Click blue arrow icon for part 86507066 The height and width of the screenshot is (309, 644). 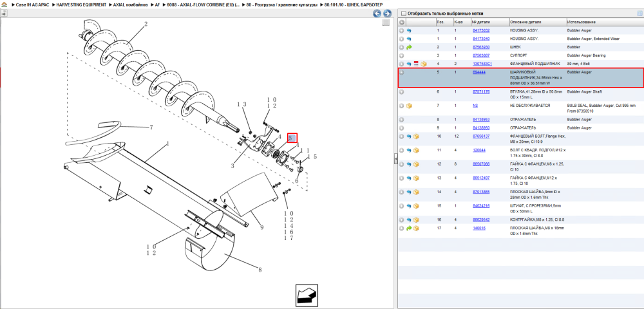click(409, 164)
